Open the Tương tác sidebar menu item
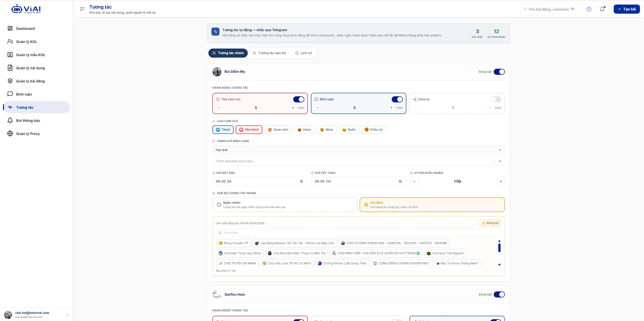Image resolution: width=644 pixels, height=321 pixels. tap(36, 107)
